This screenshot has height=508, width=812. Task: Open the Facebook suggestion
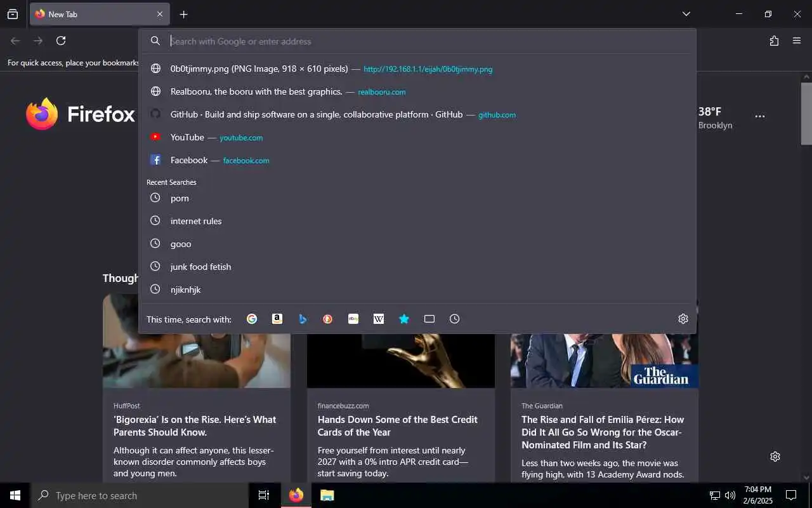(417, 160)
